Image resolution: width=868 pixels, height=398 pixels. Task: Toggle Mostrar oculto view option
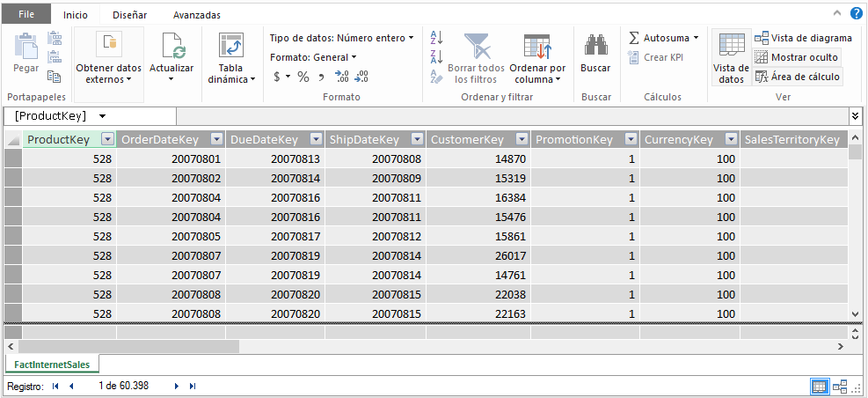tap(796, 57)
